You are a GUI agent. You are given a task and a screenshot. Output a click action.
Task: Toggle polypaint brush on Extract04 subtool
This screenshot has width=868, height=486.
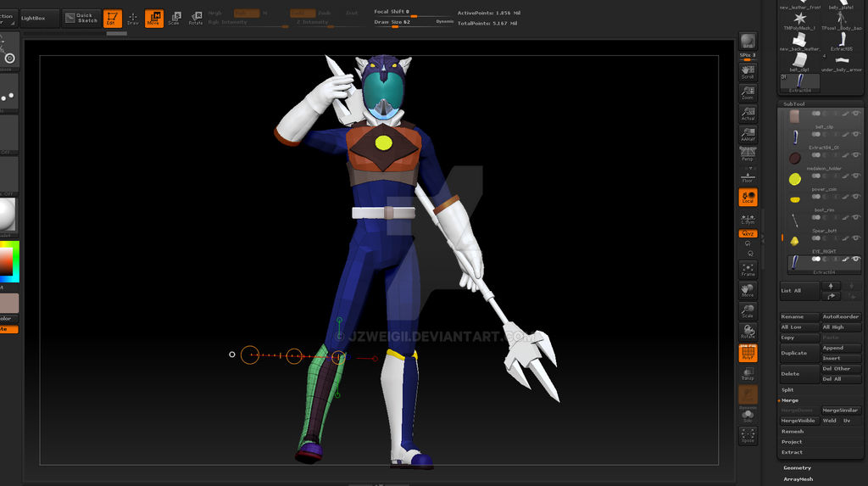point(845,259)
